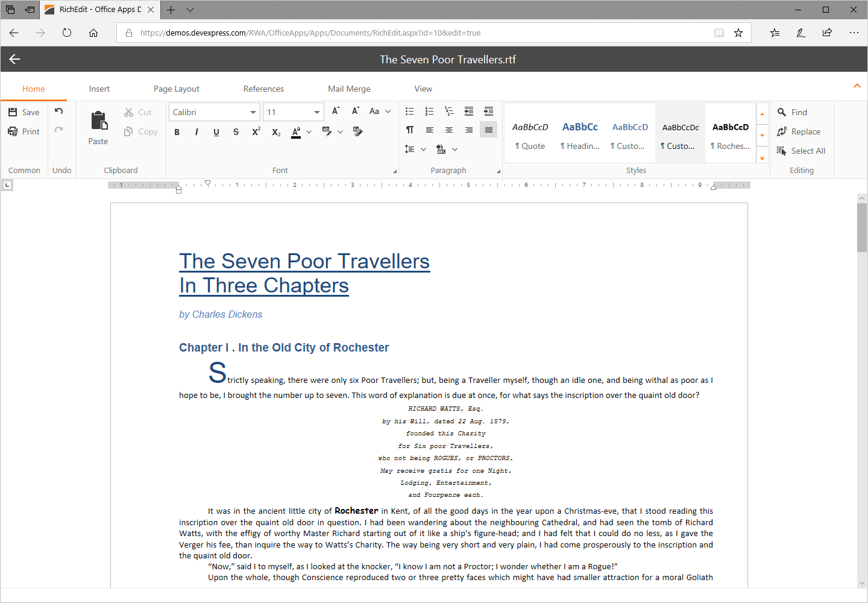Switch to the Insert tab
Viewport: 868px width, 603px height.
coord(99,89)
